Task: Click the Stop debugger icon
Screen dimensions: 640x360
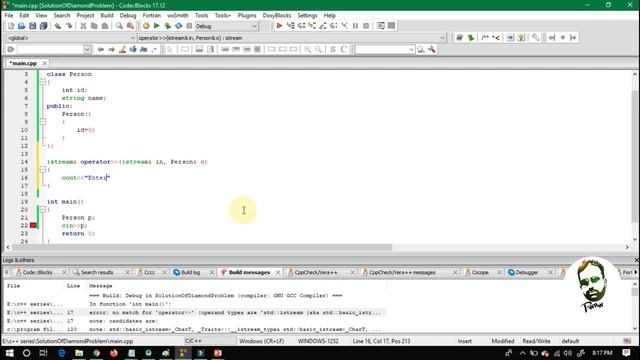Action: pyautogui.click(x=366, y=26)
